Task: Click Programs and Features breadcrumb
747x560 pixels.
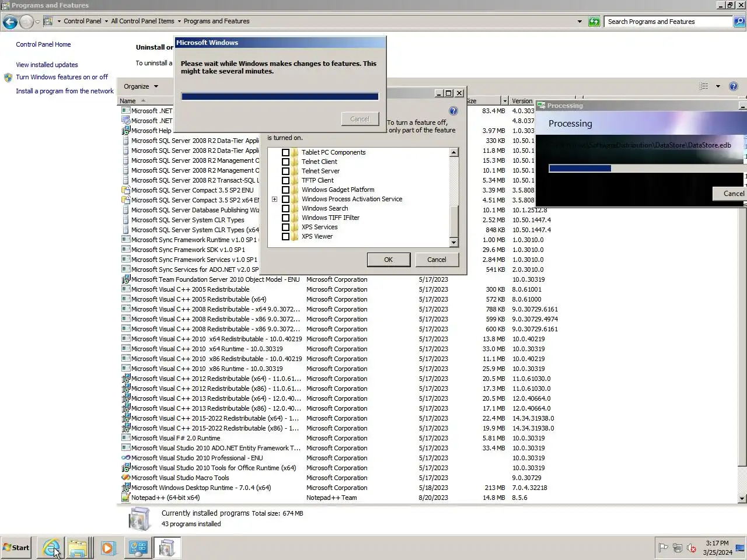Action: 217,21
